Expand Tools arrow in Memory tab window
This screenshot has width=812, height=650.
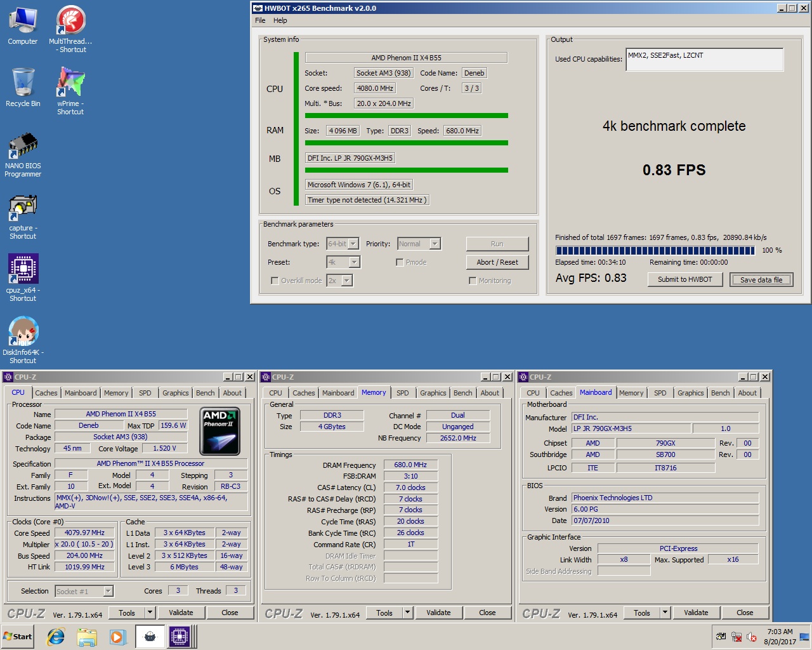(x=407, y=613)
